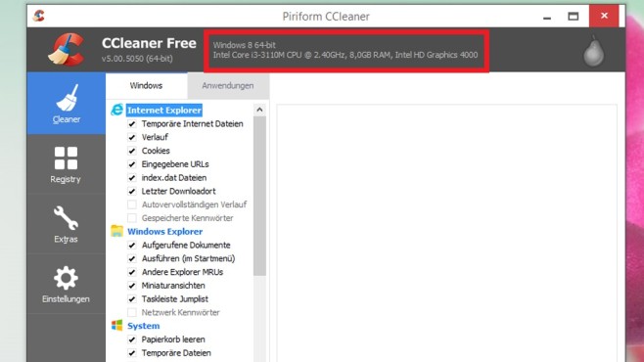644x362 pixels.
Task: Click the scroll up arrow of list
Action: tap(259, 110)
